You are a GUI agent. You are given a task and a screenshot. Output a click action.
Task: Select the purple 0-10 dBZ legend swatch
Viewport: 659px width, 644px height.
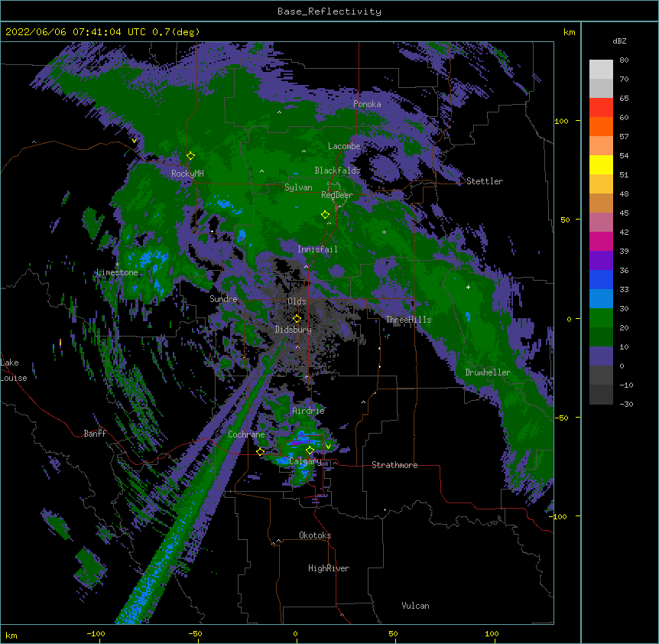click(x=601, y=356)
